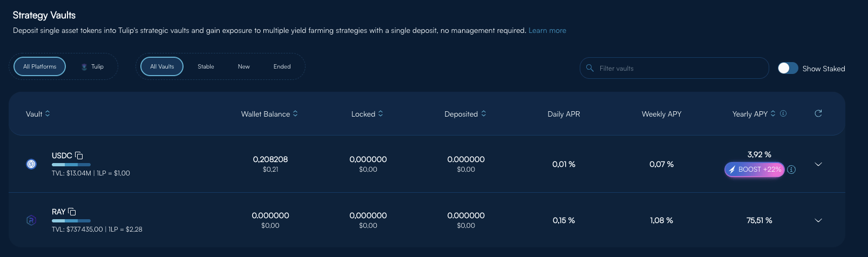Click the refresh icon in table header
868x257 pixels.
[x=818, y=113]
